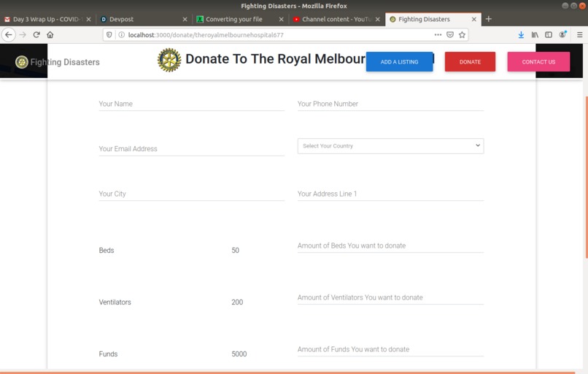Screen dimensions: 588x374
Task: Reload the current page
Action: [x=36, y=34]
